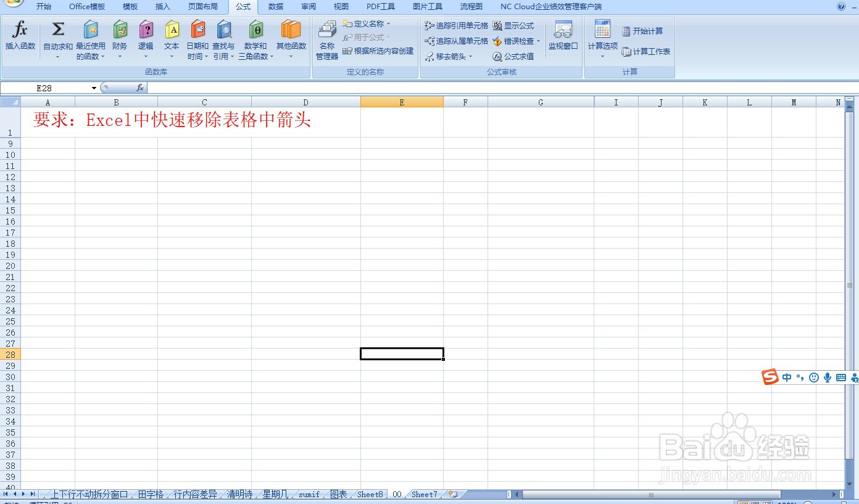Open the 田字格 sheet tab

coord(151,494)
